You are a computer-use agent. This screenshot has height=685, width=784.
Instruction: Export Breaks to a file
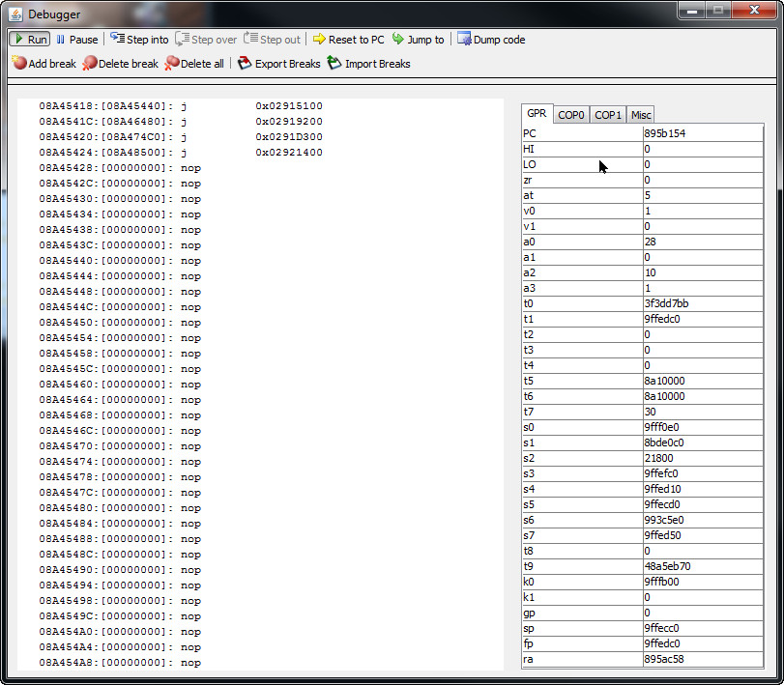click(278, 64)
